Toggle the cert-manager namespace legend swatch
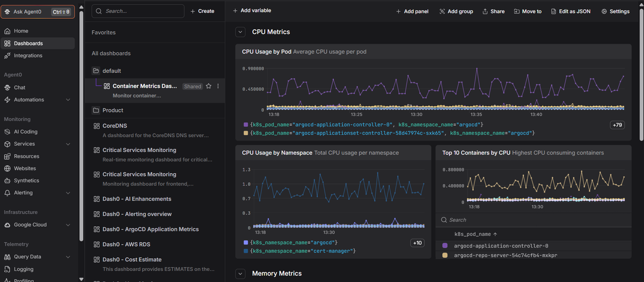The height and width of the screenshot is (282, 644). pyautogui.click(x=246, y=251)
